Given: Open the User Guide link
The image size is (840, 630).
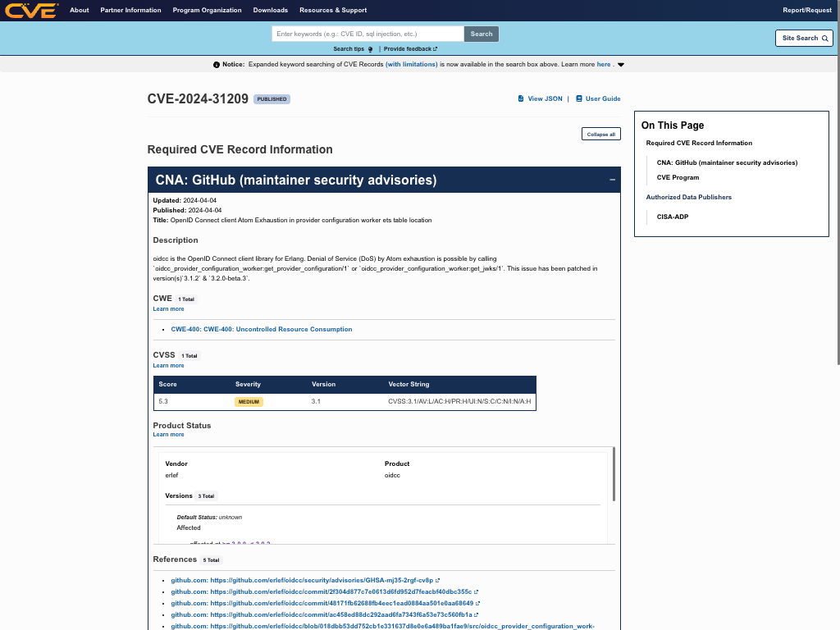Looking at the screenshot, I should (x=603, y=98).
